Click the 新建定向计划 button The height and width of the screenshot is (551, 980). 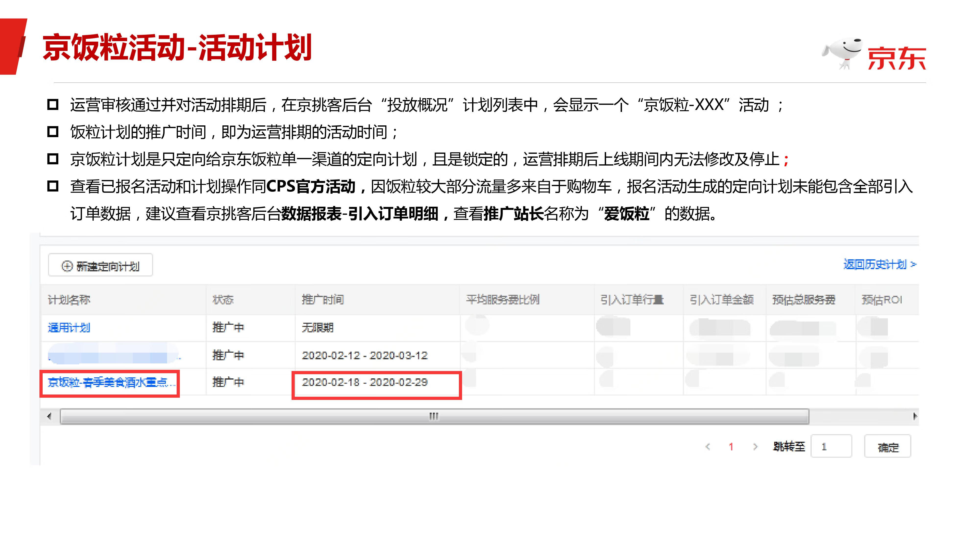click(x=100, y=265)
